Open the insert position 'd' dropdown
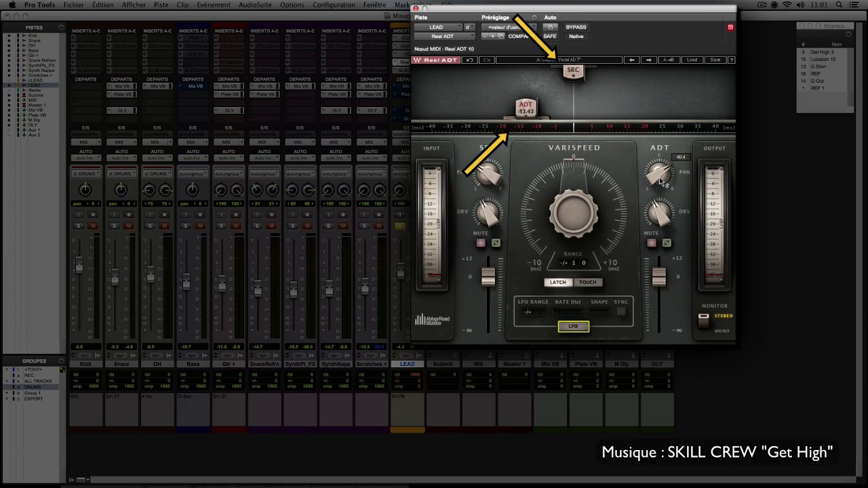868x488 pixels. (469, 27)
